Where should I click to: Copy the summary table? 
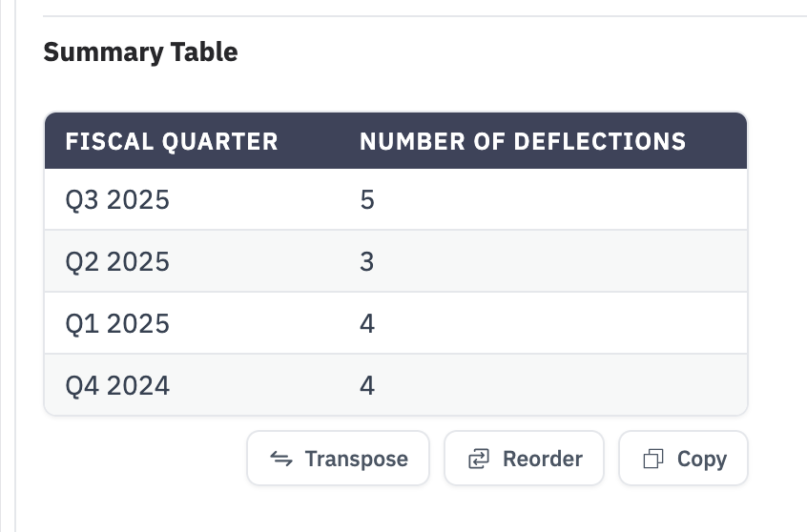684,459
